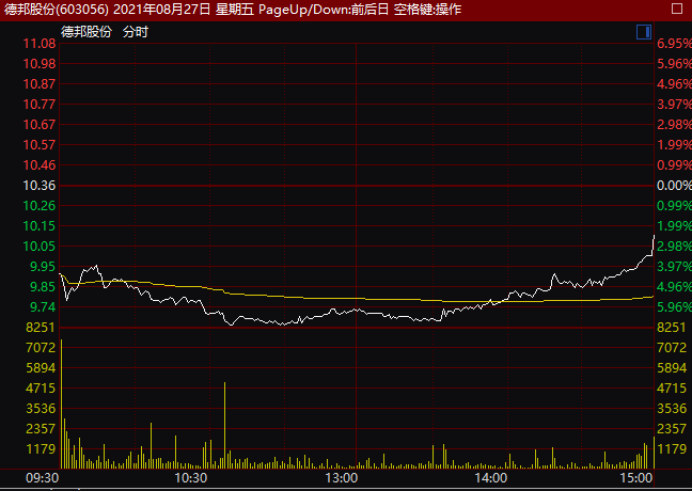Click the white price line's closing peak

click(654, 237)
